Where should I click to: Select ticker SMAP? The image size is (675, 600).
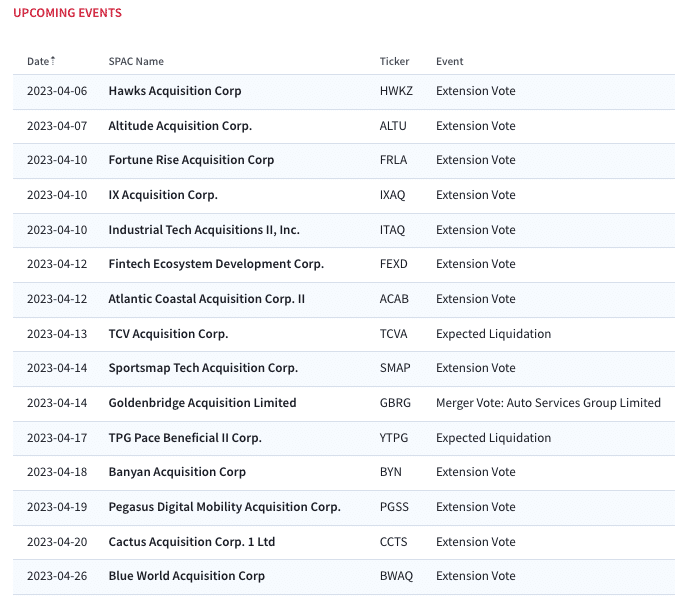[395, 368]
